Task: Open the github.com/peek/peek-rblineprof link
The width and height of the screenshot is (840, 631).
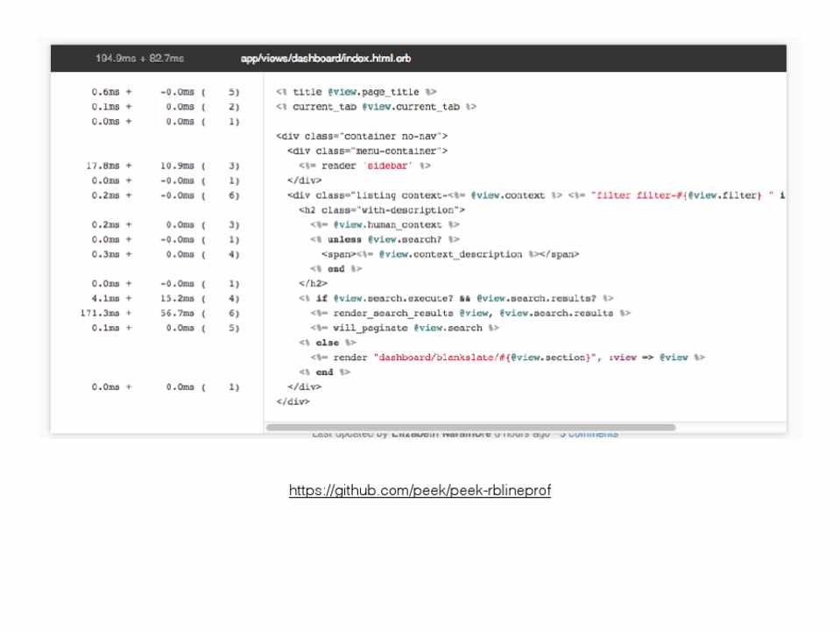Action: 420,491
